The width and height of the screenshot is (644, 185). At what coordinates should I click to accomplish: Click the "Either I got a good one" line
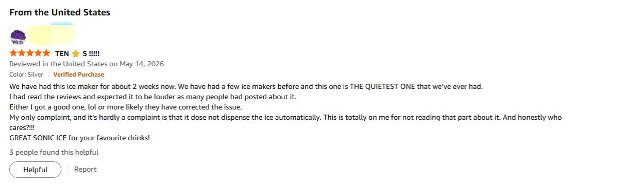click(x=125, y=107)
